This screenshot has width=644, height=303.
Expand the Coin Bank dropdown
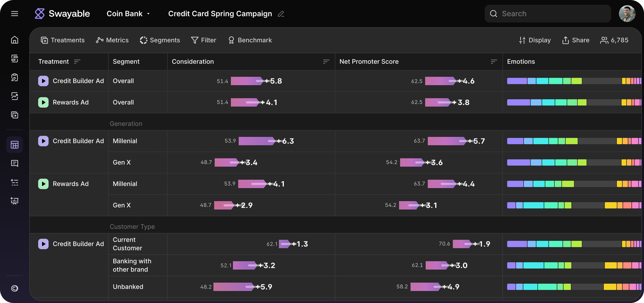coord(128,14)
